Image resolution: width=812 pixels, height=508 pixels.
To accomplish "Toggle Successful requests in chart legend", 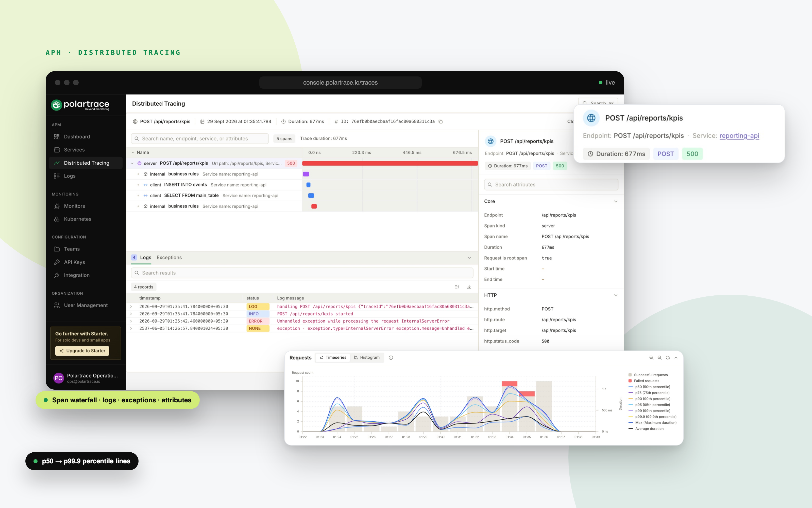I will coord(648,375).
